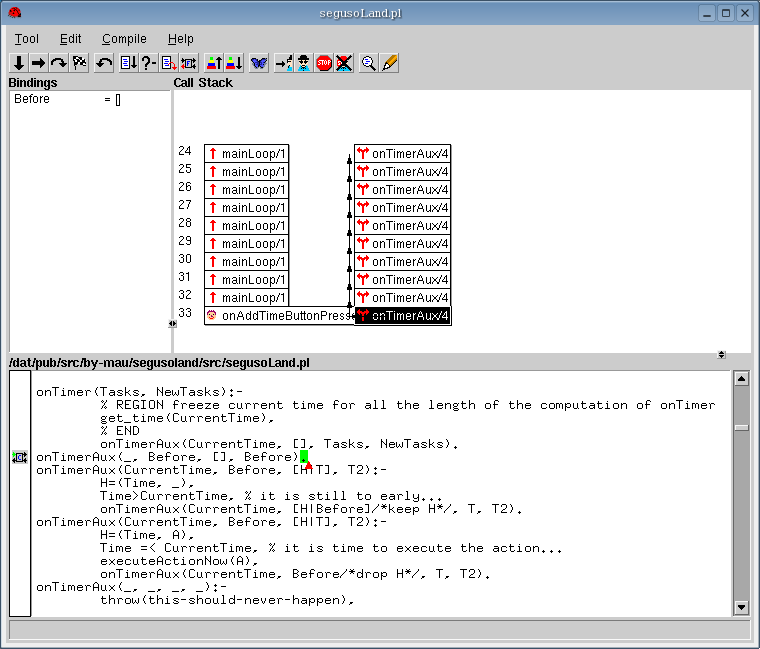Click the pencil edit icon
Image resolution: width=760 pixels, height=649 pixels.
(x=390, y=63)
